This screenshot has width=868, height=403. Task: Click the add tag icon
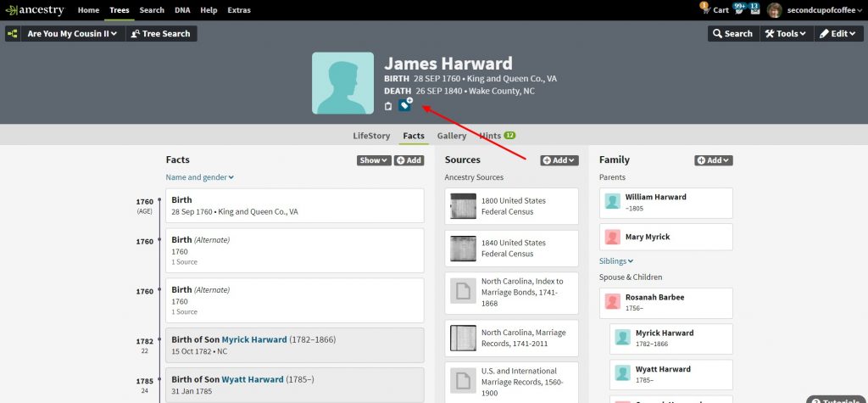pos(405,104)
